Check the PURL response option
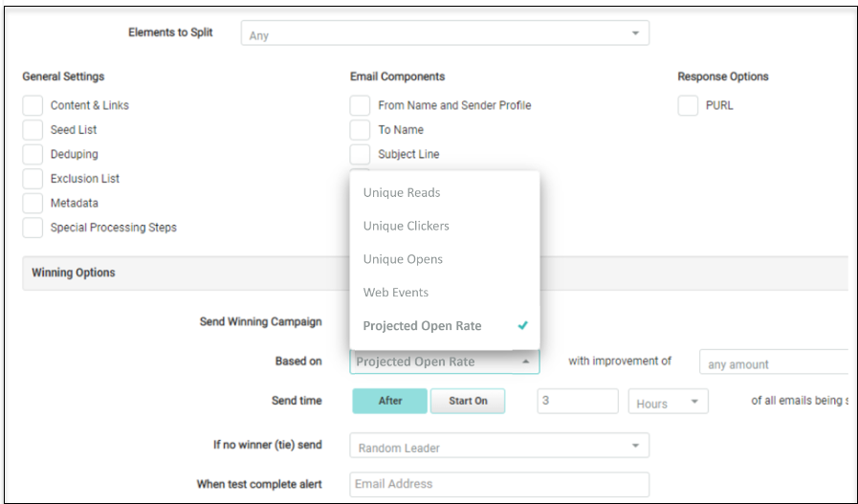 [x=688, y=105]
